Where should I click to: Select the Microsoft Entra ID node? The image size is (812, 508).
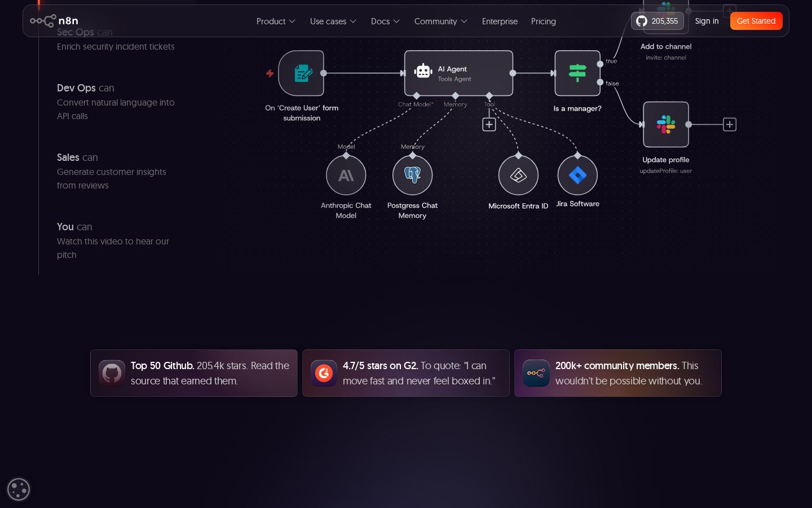coord(518,175)
